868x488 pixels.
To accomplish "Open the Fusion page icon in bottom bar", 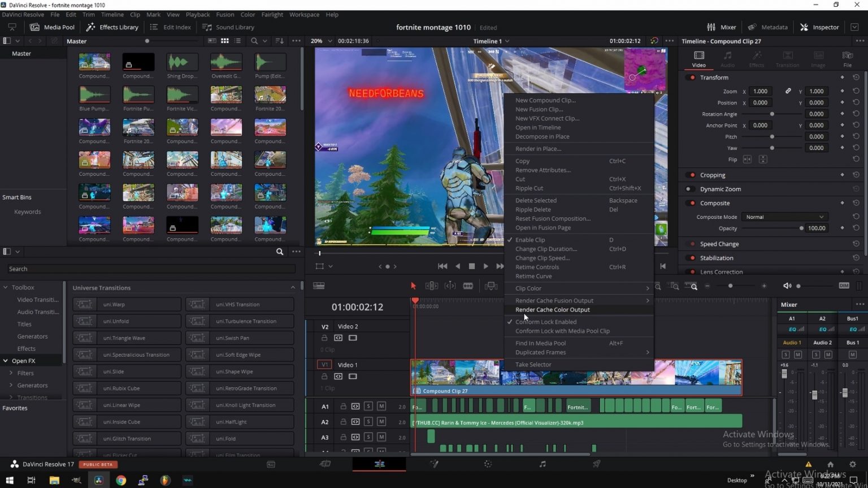I will 434,464.
